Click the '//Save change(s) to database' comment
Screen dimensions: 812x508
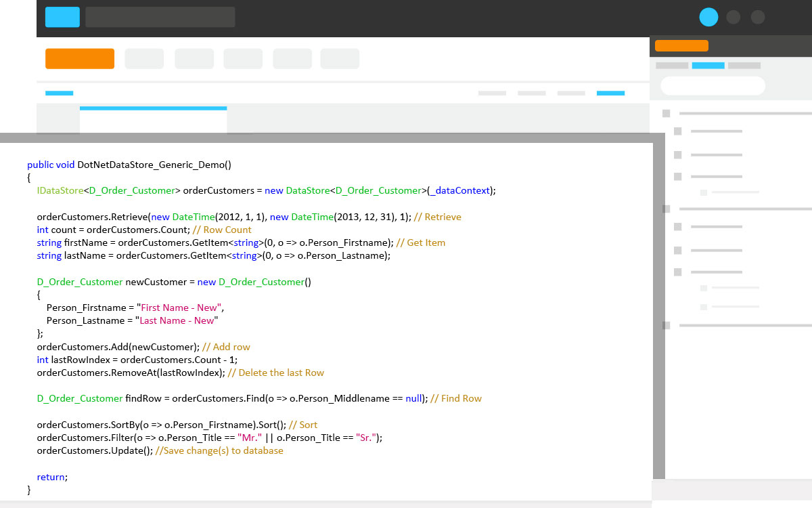[219, 450]
